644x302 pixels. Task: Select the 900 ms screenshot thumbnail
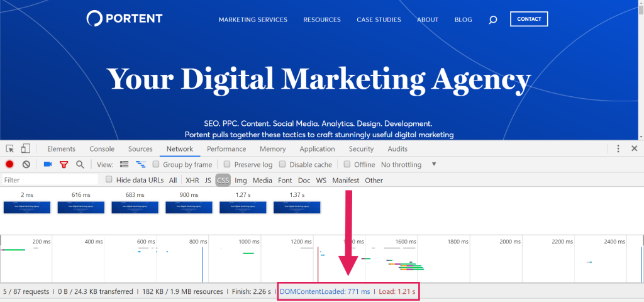point(189,207)
